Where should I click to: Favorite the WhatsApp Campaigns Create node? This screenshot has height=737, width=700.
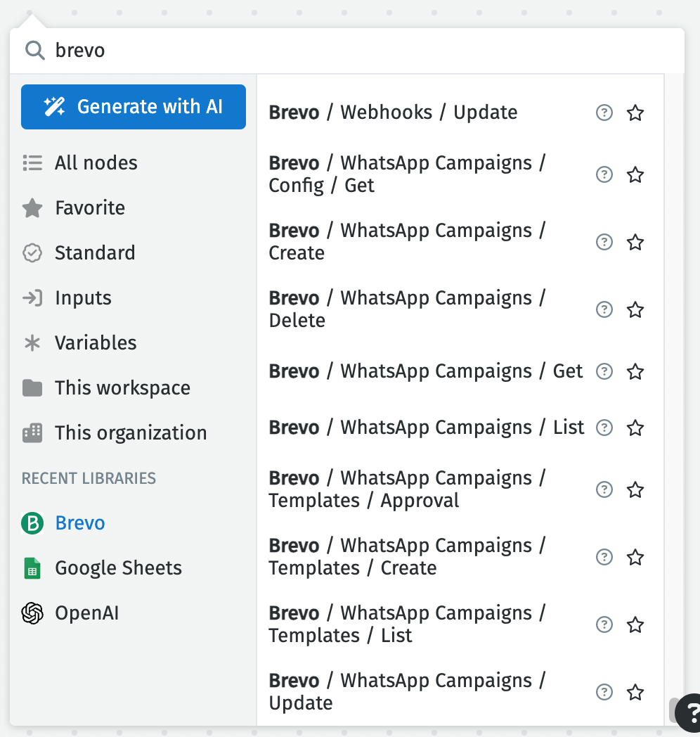pos(635,242)
